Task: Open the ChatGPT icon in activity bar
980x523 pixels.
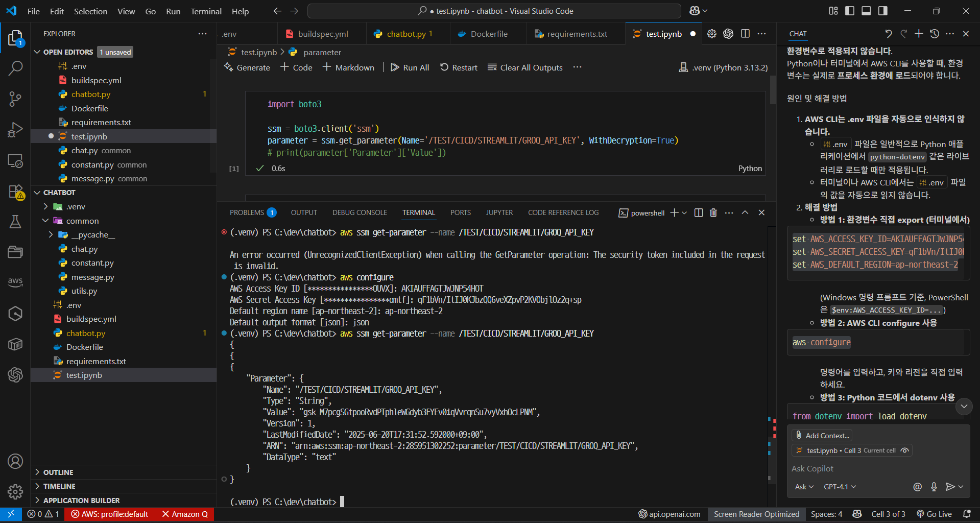Action: pos(15,375)
